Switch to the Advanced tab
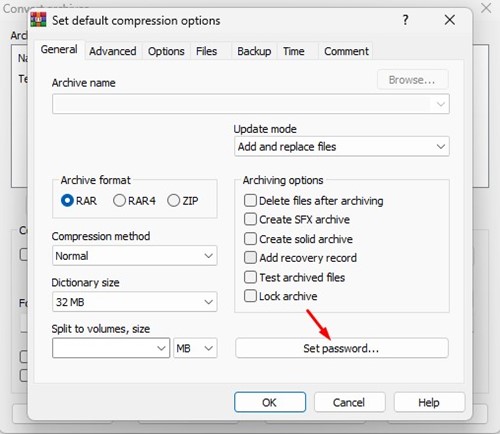Viewport: 500px width, 434px height. (x=113, y=51)
